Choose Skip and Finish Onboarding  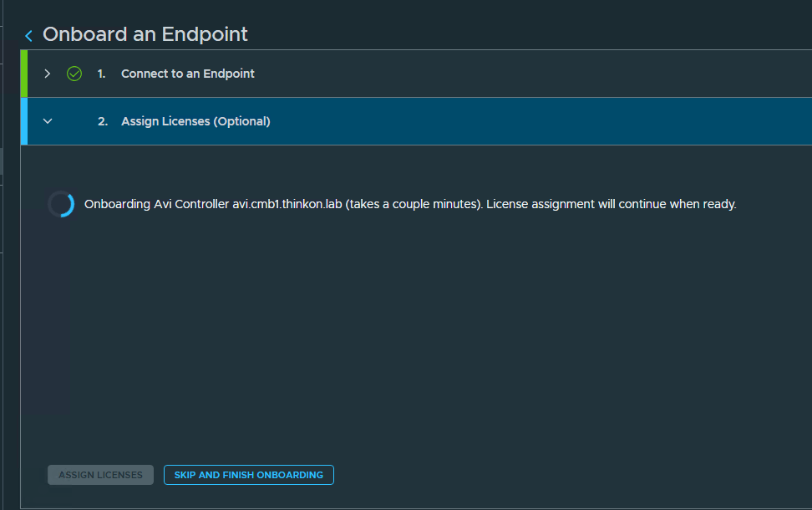point(249,475)
